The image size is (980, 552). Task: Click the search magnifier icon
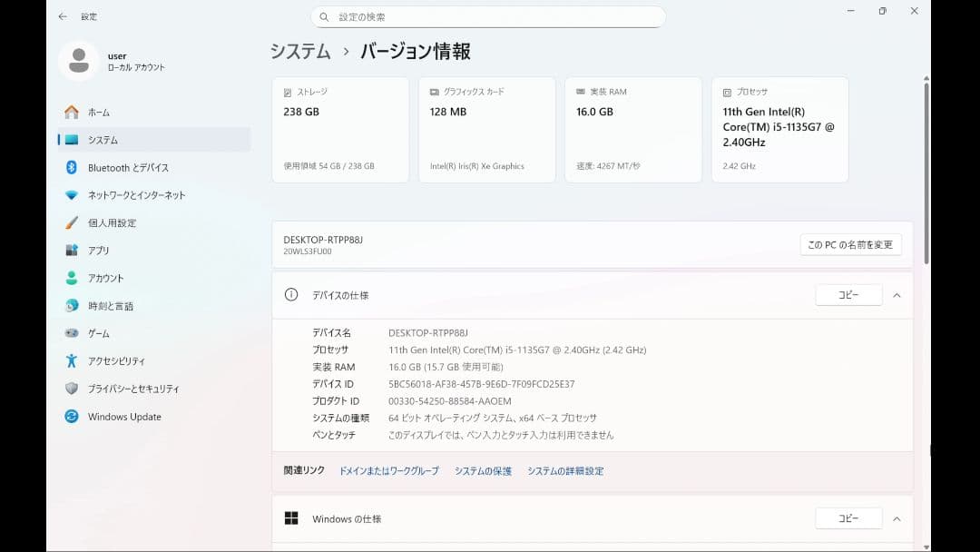click(x=324, y=17)
